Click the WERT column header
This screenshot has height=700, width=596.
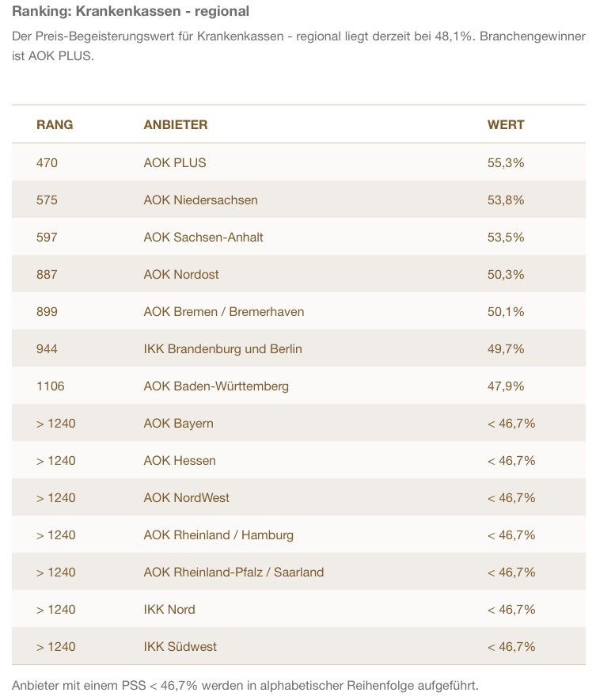click(506, 125)
